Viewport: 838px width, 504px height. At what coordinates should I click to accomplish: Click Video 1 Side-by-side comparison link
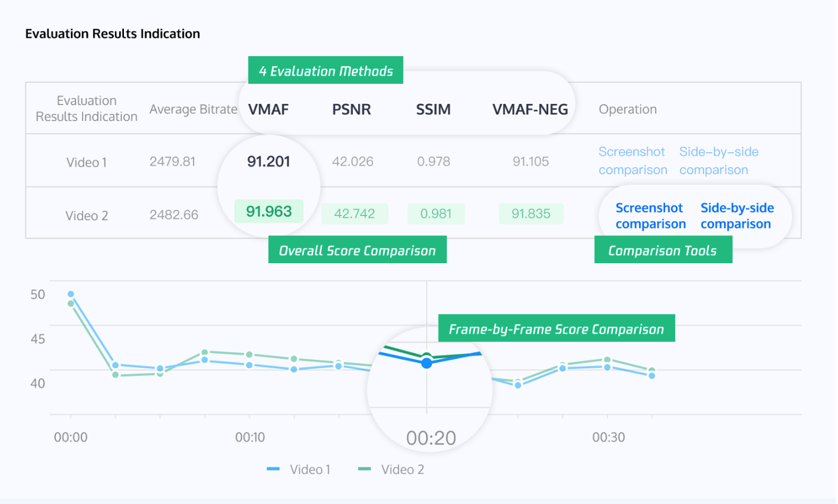[718, 161]
